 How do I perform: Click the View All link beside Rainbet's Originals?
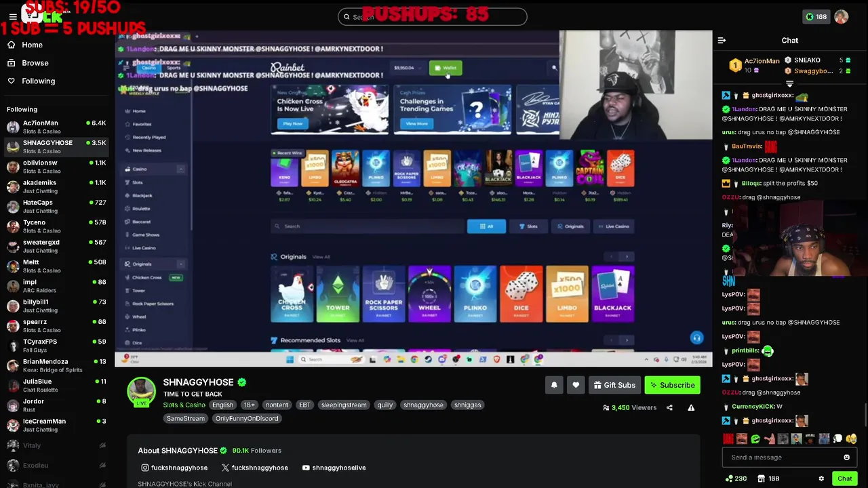pos(321,257)
